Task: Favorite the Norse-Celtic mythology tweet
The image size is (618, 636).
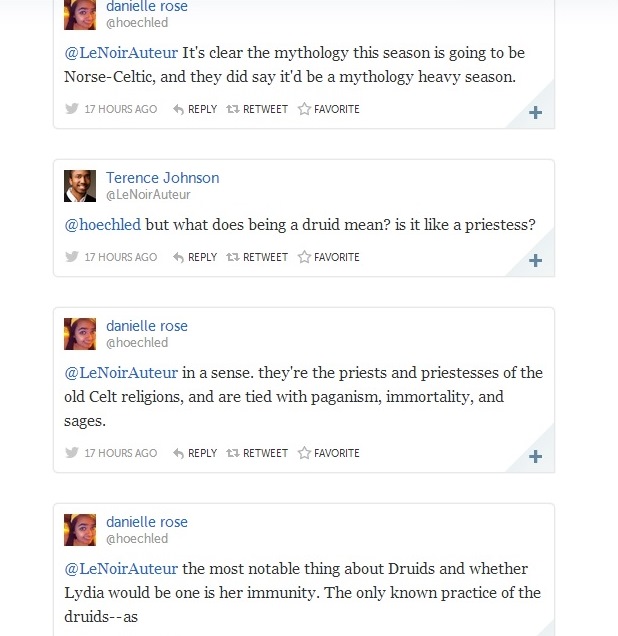Action: 329,109
